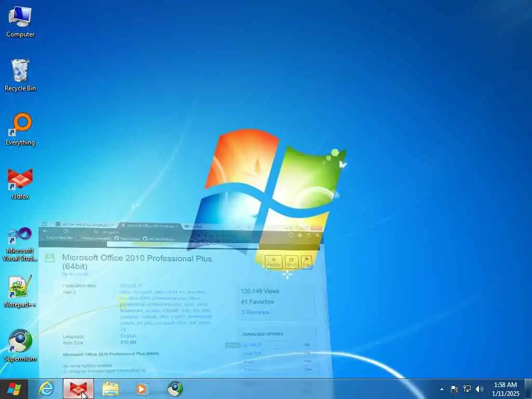Open the Windows Start menu
532x399 pixels.
[14, 389]
